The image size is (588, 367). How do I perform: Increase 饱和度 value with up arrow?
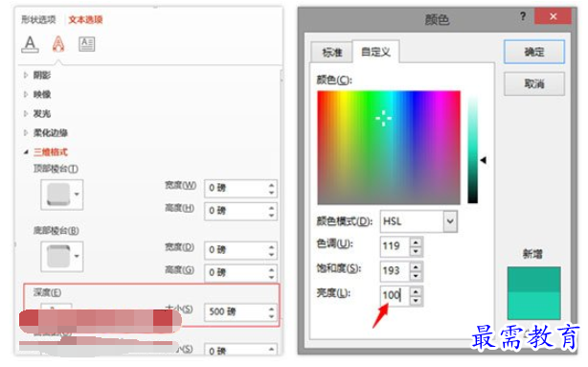(416, 266)
